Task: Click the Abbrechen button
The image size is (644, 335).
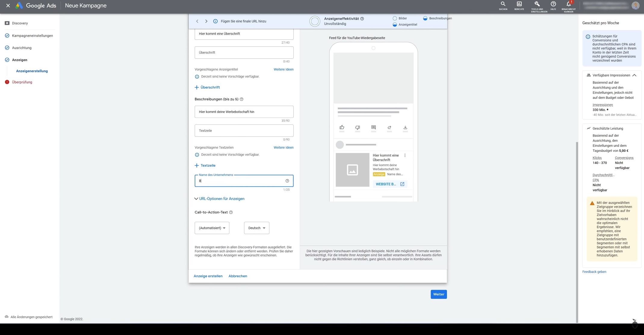Action: click(238, 276)
